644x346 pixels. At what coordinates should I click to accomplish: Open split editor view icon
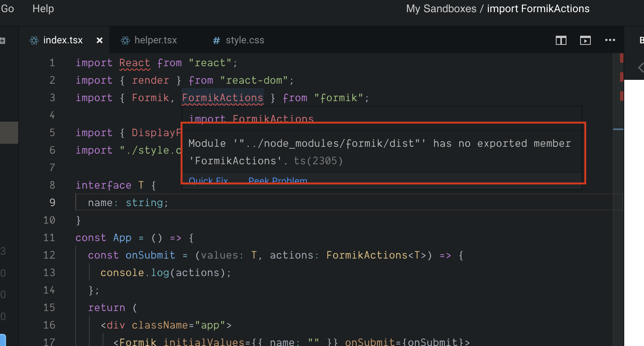[x=561, y=40]
